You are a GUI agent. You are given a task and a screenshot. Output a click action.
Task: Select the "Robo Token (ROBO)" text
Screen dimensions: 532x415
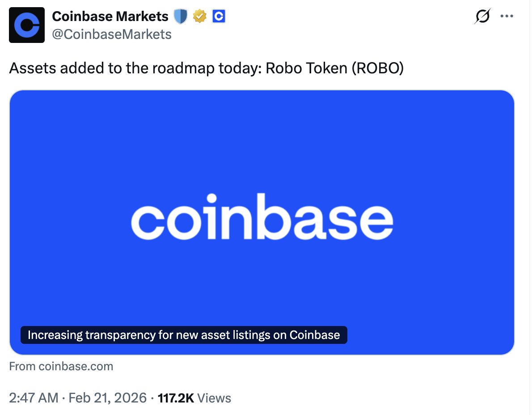[x=334, y=68]
